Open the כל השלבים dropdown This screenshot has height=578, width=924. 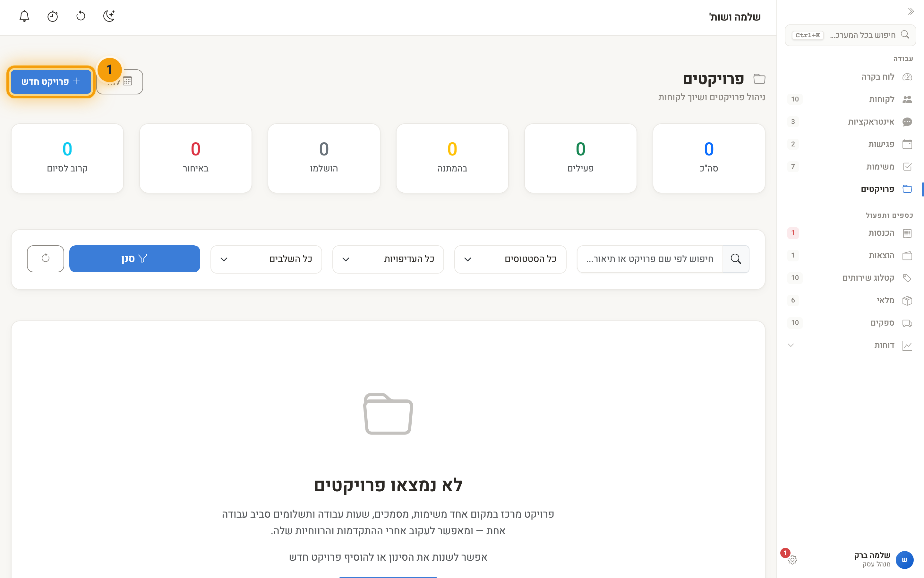pyautogui.click(x=266, y=259)
